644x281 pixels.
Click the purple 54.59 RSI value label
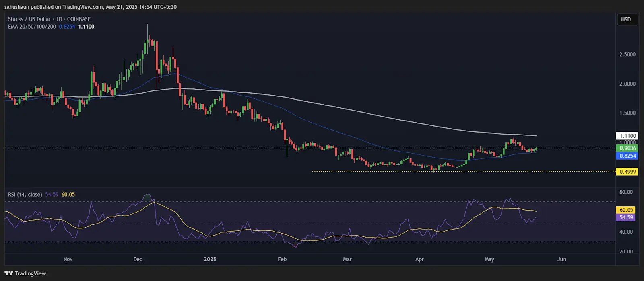tap(626, 217)
